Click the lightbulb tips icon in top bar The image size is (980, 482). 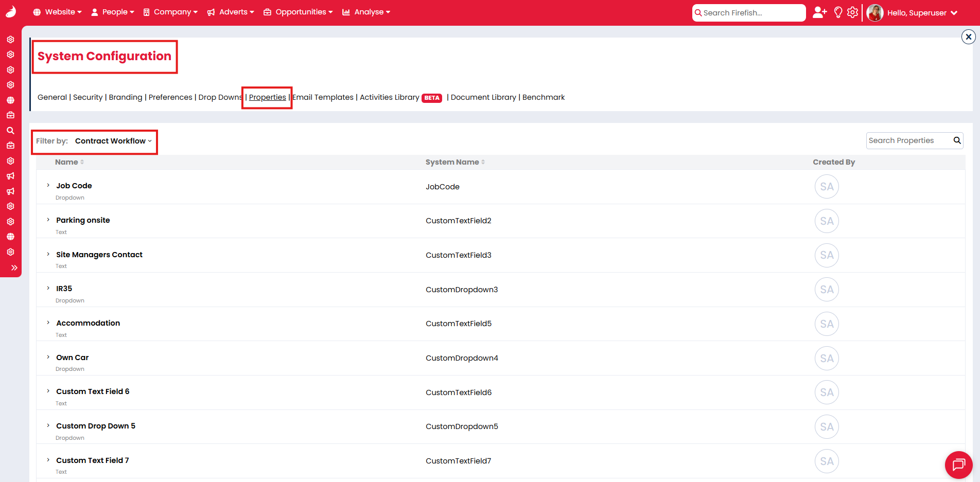coord(837,12)
